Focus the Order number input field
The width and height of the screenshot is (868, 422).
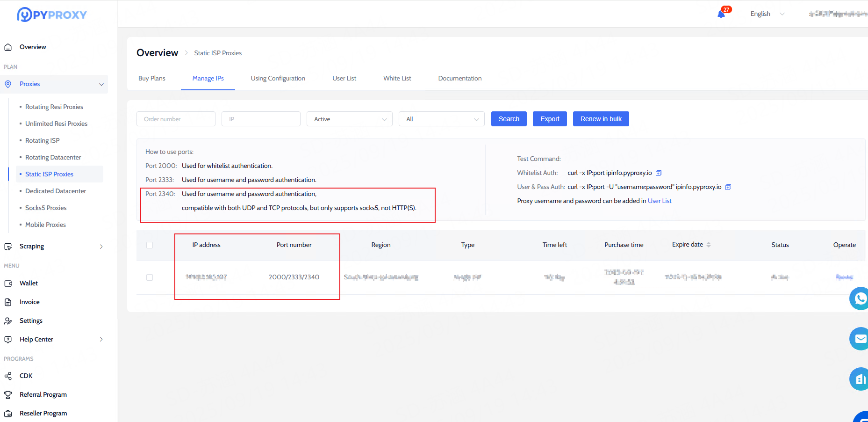[176, 119]
